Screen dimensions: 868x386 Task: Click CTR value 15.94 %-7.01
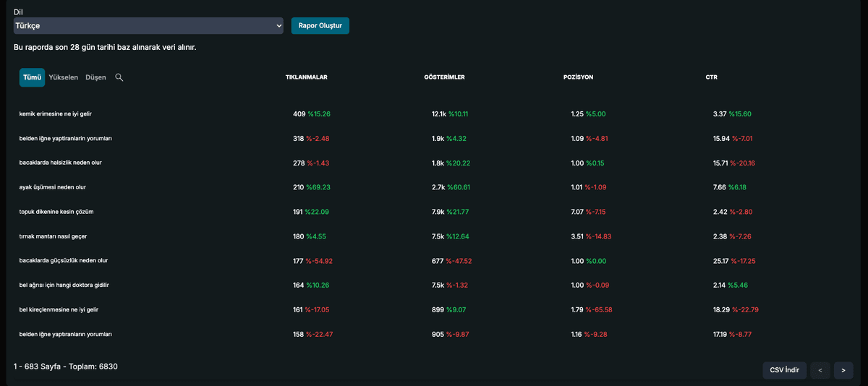(733, 138)
